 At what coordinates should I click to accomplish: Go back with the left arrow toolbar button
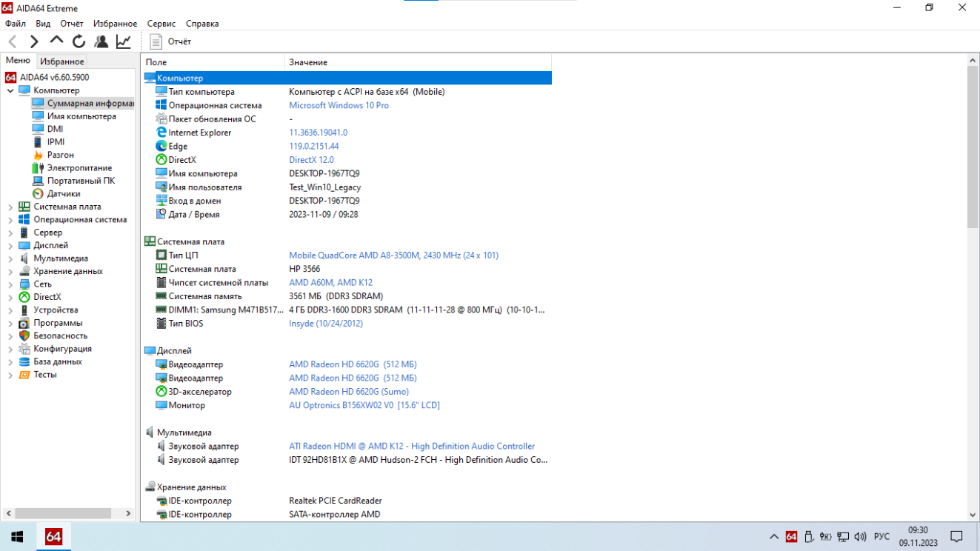pos(13,41)
